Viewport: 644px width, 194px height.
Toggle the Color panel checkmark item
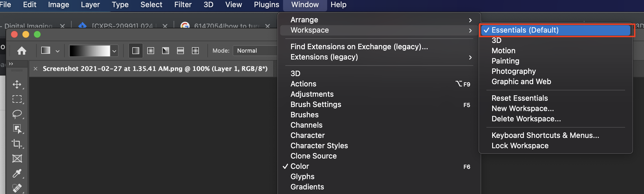coord(300,166)
